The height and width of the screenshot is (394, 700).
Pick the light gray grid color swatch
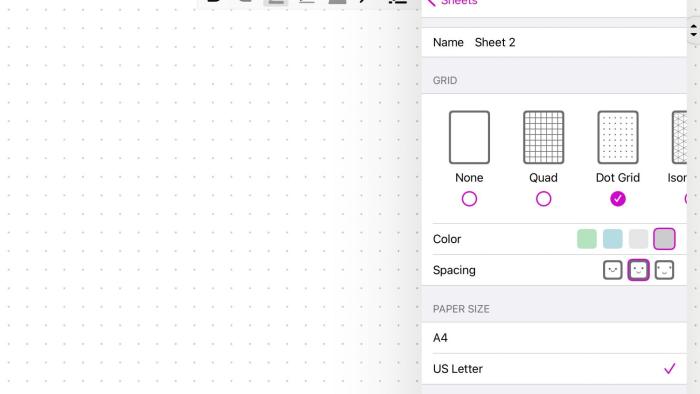(x=638, y=239)
